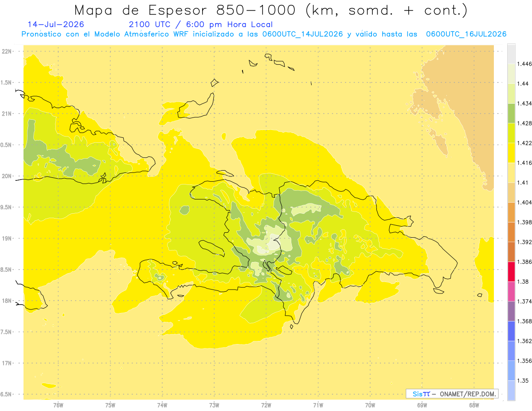Select the legend value "1.368"
Screen dimensions: 532x411
pyautogui.click(x=524, y=321)
